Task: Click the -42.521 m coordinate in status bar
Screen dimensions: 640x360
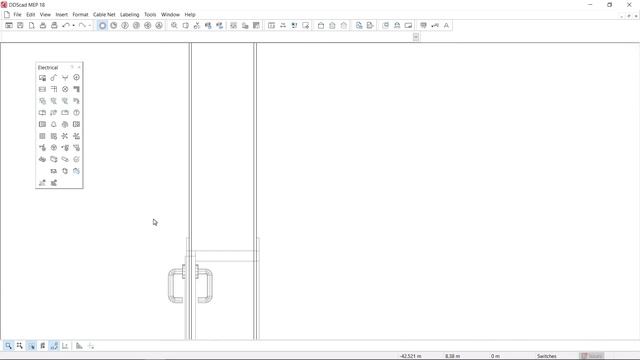Action: 411,356
